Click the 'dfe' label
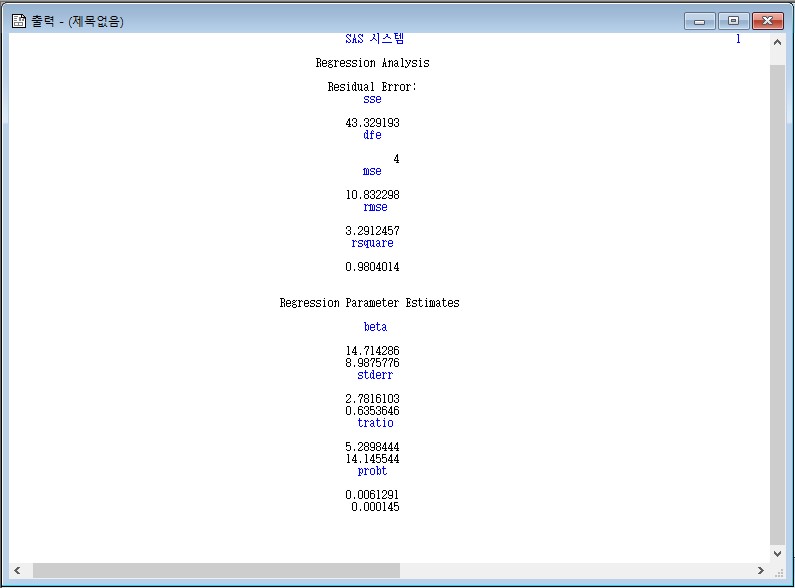The width and height of the screenshot is (795, 588). pyautogui.click(x=372, y=135)
